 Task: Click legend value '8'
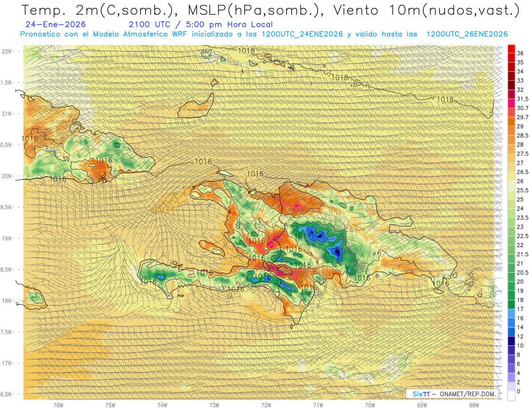click(519, 355)
